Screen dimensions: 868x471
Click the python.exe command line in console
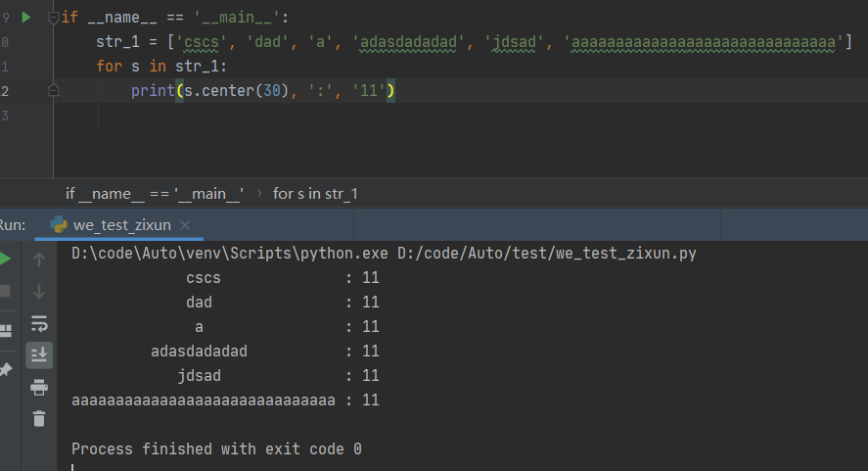pyautogui.click(x=384, y=254)
